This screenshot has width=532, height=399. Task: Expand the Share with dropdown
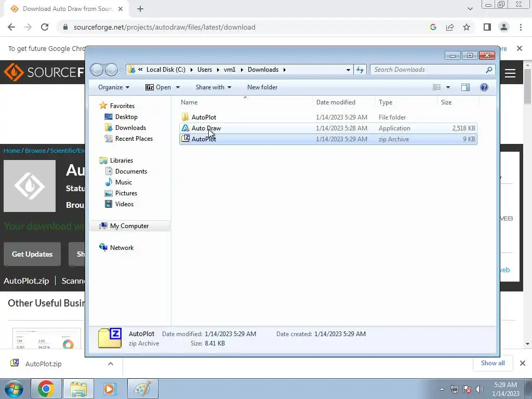(x=214, y=87)
